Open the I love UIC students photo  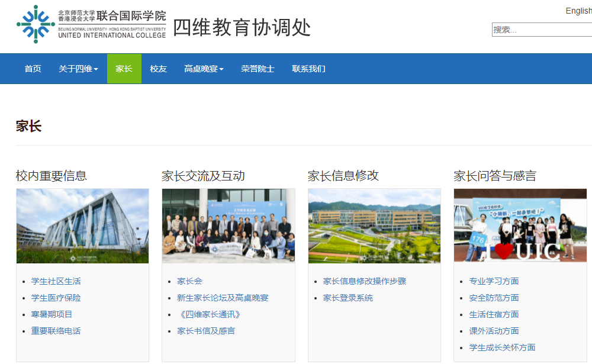(x=520, y=226)
